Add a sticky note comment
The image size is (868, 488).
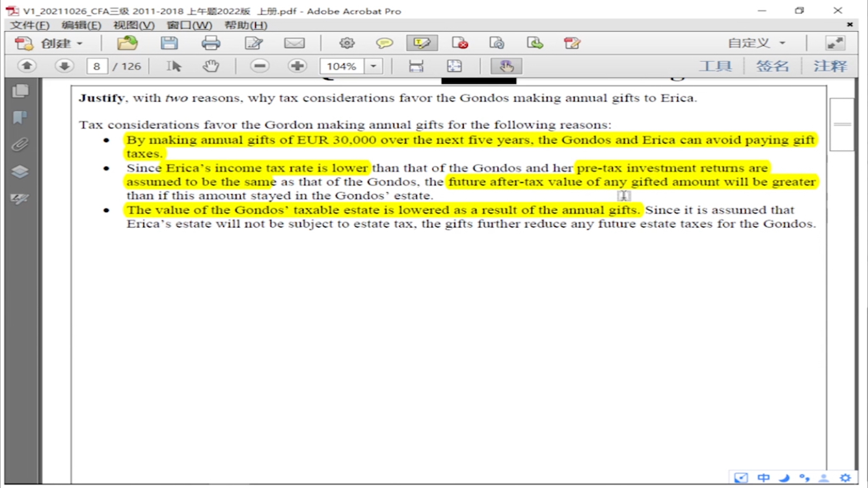[385, 44]
